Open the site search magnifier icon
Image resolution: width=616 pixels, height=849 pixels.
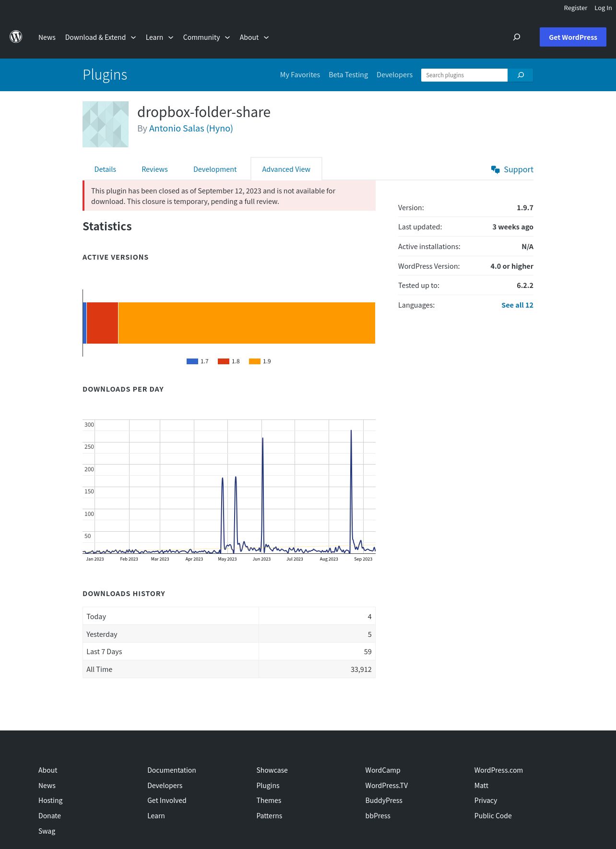[517, 37]
